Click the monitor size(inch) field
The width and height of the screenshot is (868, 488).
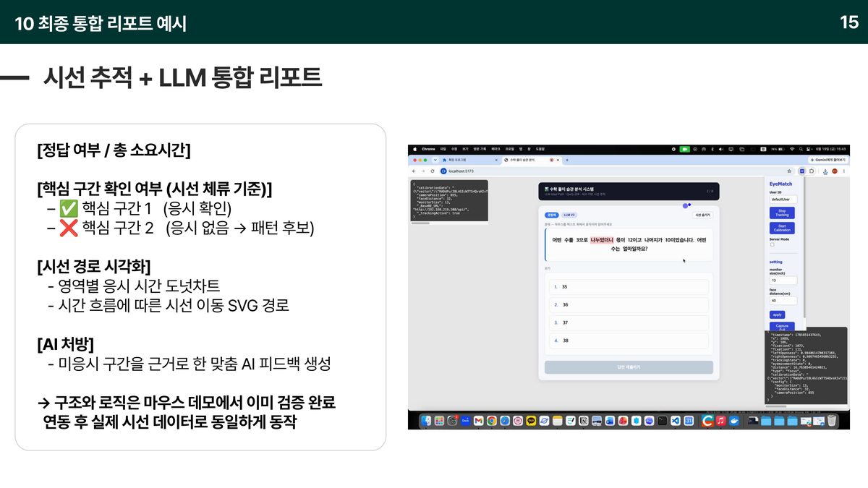[783, 281]
